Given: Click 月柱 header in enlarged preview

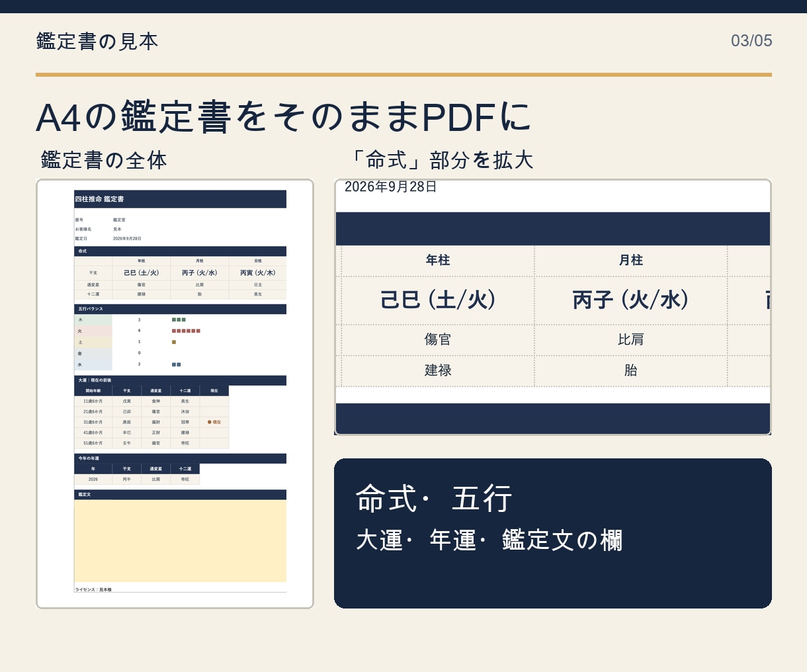Looking at the screenshot, I should point(631,260).
